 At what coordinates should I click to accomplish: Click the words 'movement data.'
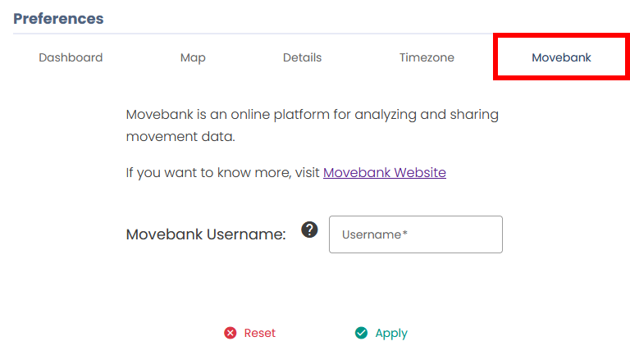click(x=180, y=137)
